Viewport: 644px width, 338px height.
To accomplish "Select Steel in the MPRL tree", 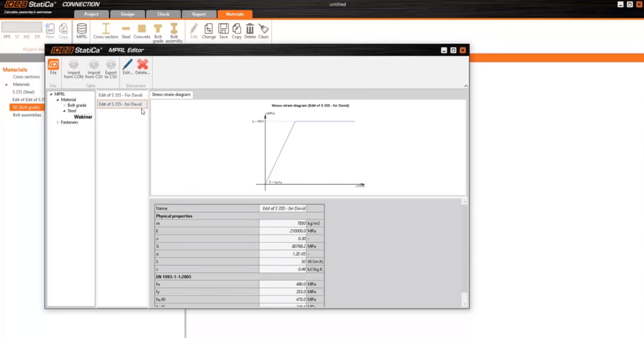I will (x=72, y=111).
